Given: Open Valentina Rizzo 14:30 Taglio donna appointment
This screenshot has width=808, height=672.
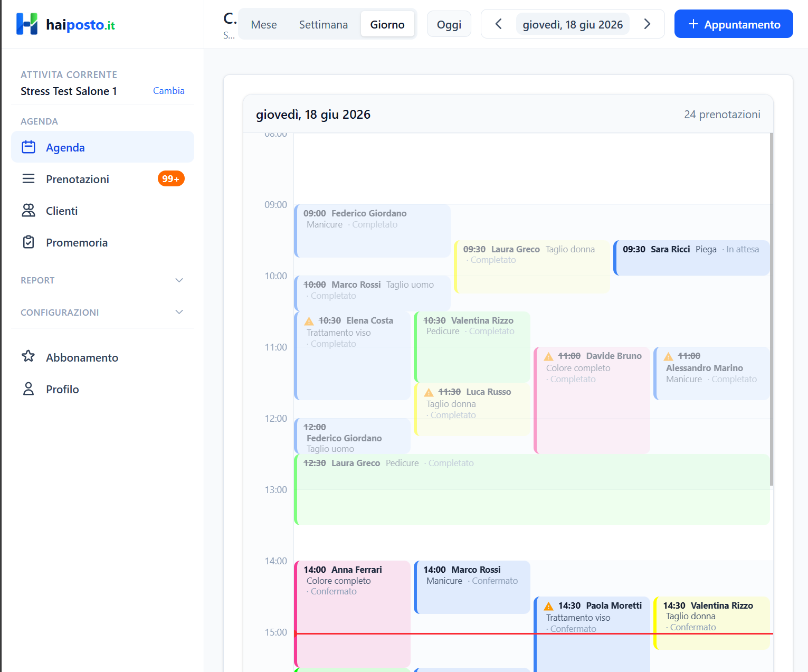Looking at the screenshot, I should [x=711, y=623].
